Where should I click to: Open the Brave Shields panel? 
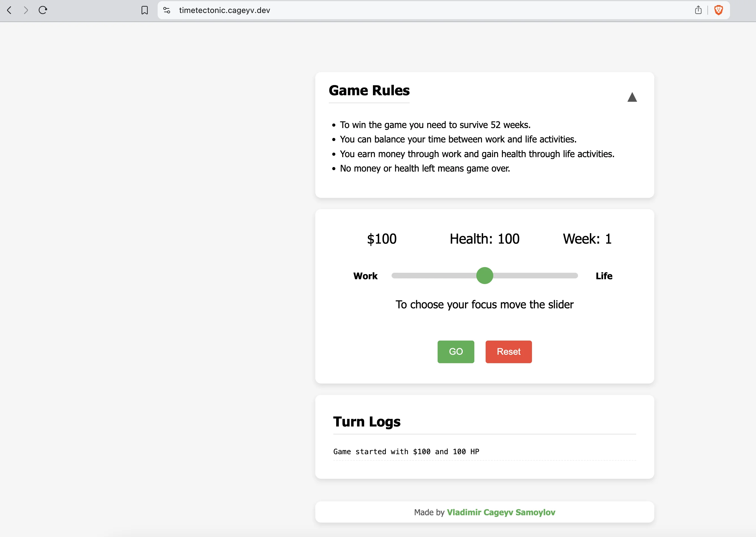click(719, 10)
